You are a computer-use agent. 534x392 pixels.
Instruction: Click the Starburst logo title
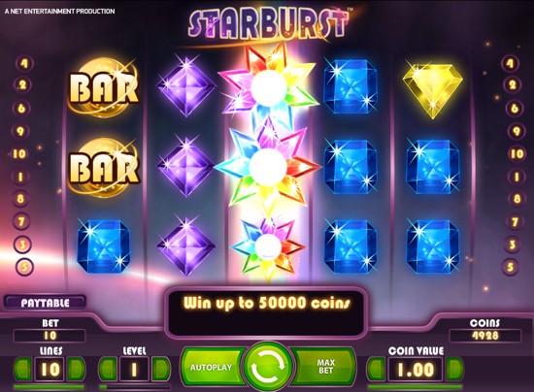(x=268, y=24)
